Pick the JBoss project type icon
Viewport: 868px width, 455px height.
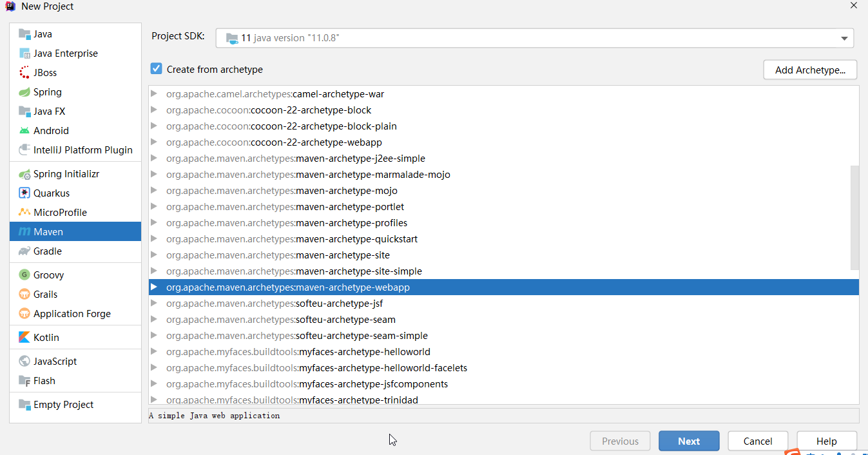(x=24, y=73)
